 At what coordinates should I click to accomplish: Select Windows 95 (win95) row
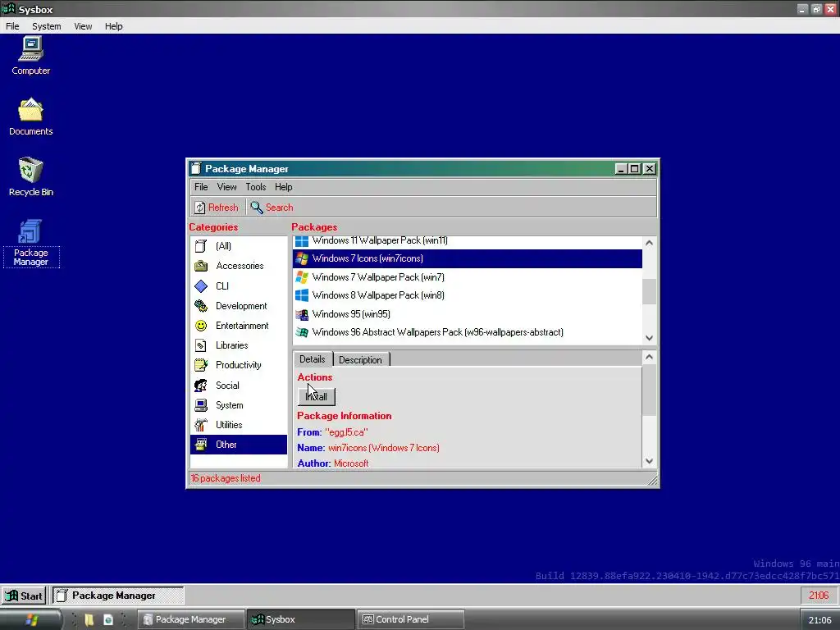pos(467,314)
